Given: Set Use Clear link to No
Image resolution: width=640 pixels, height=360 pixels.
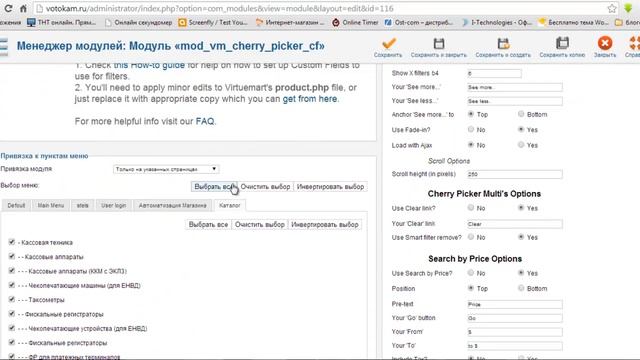Looking at the screenshot, I should coord(471,208).
